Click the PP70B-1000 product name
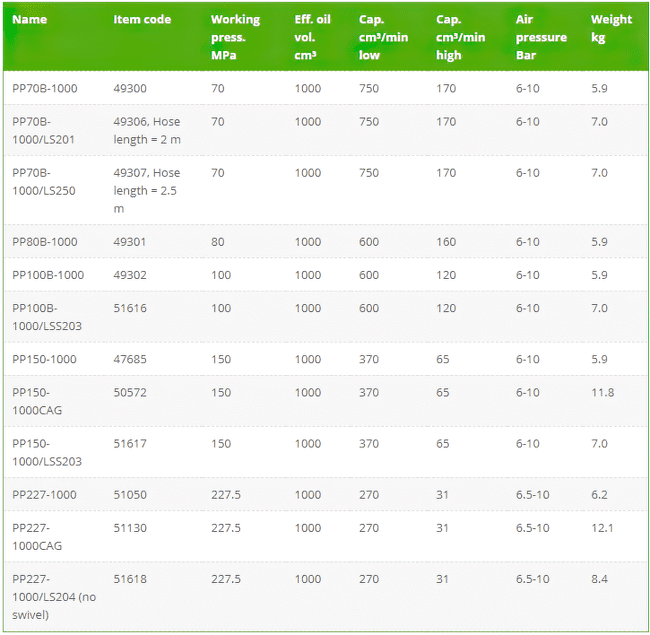650x635 pixels. coord(45,88)
